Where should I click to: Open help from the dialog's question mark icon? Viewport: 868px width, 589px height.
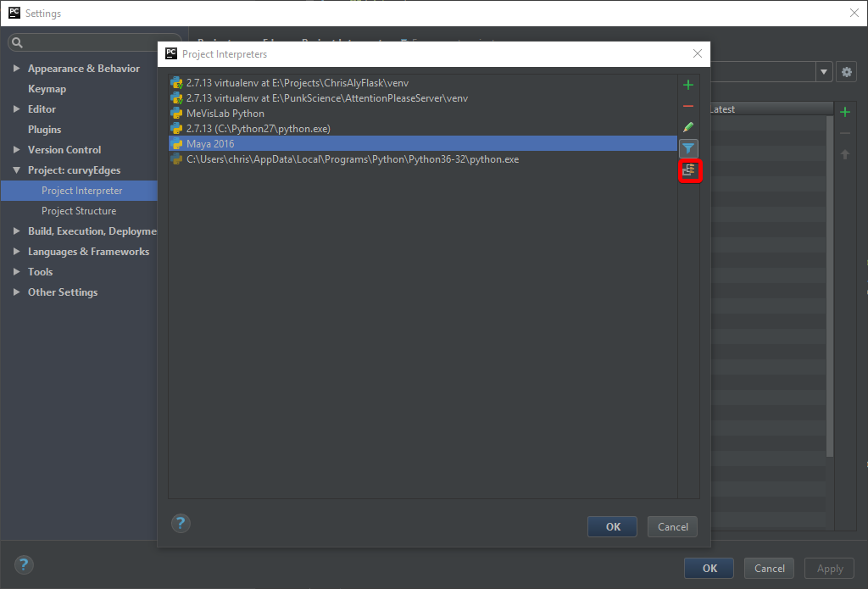pos(181,523)
